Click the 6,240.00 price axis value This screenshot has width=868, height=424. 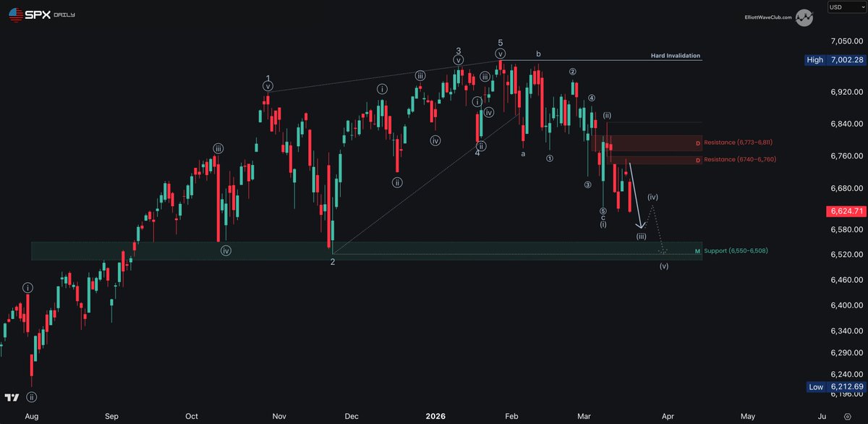pos(846,373)
